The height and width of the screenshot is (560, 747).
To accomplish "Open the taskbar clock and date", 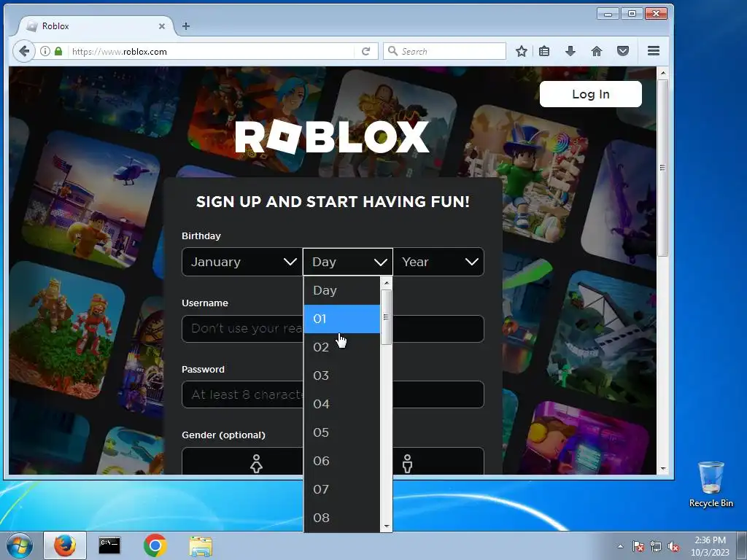I will click(710, 546).
